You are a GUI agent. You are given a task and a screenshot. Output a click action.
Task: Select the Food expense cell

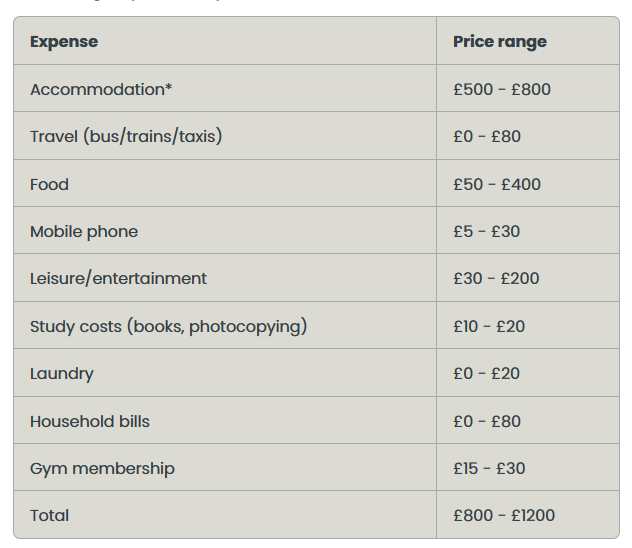50,184
